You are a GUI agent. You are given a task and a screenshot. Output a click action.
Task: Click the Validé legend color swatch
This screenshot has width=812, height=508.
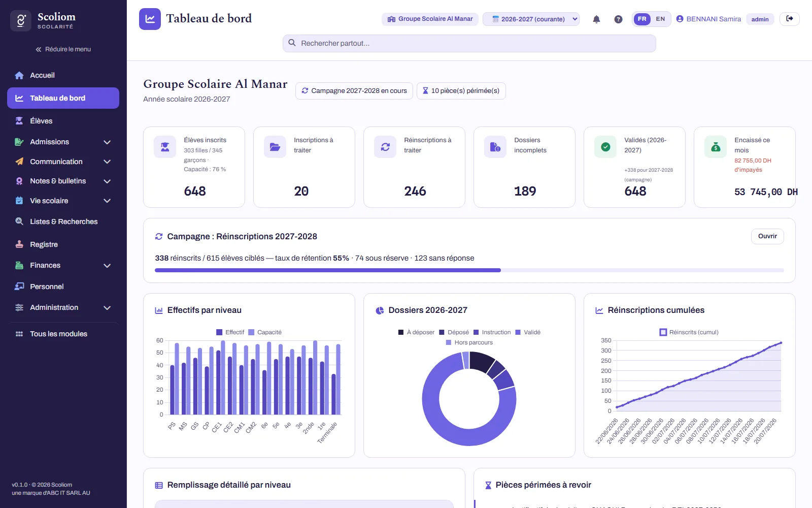518,332
